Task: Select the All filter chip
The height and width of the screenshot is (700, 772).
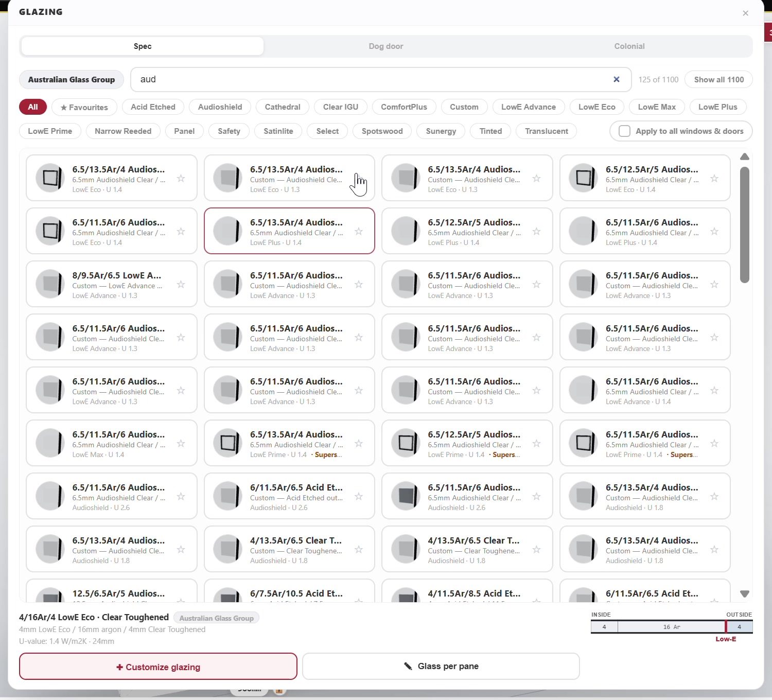Action: [x=33, y=107]
